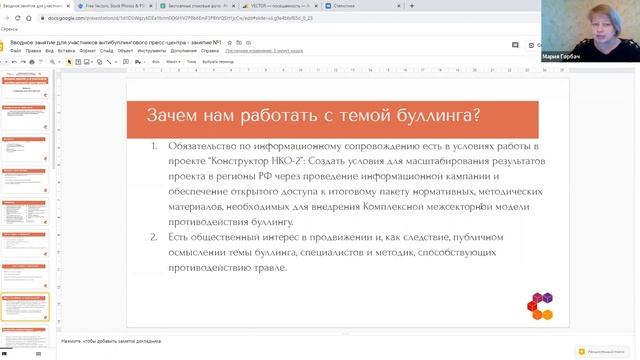Select the highlighted current slide thumbnail
The image size is (640, 360).
25,307
